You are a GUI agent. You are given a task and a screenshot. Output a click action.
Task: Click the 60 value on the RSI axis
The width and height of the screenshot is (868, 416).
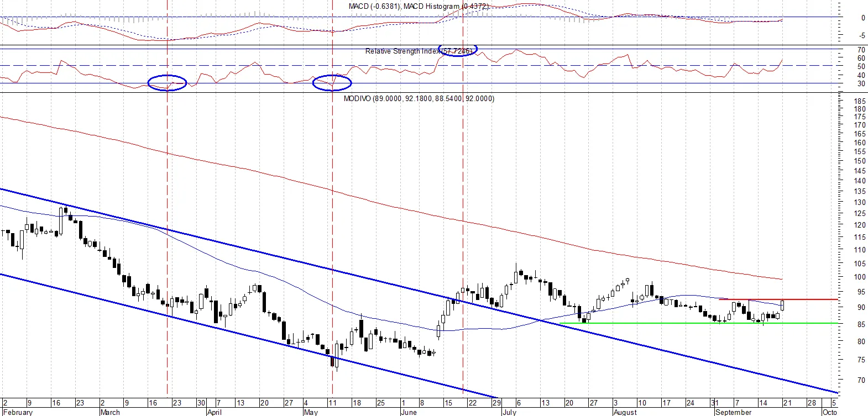click(x=861, y=58)
